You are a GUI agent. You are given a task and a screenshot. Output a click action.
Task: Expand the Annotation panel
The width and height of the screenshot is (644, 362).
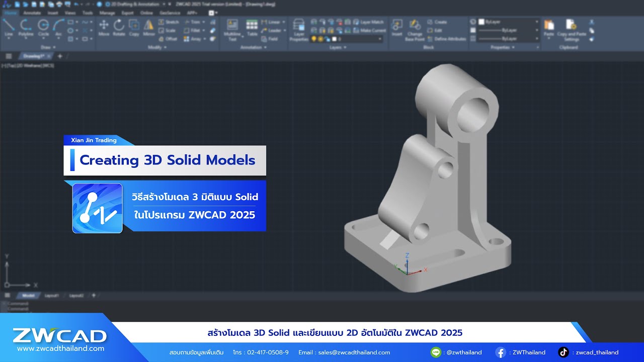(x=253, y=47)
